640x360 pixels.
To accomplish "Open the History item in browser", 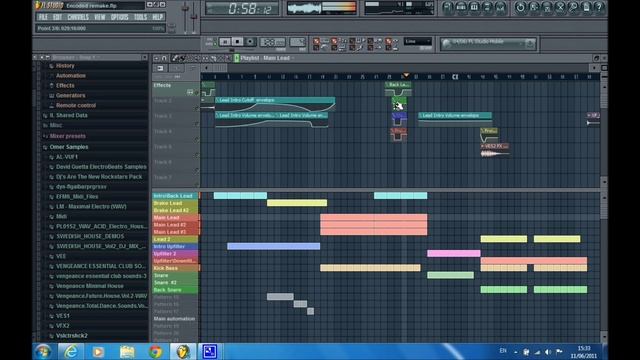I will pos(65,66).
